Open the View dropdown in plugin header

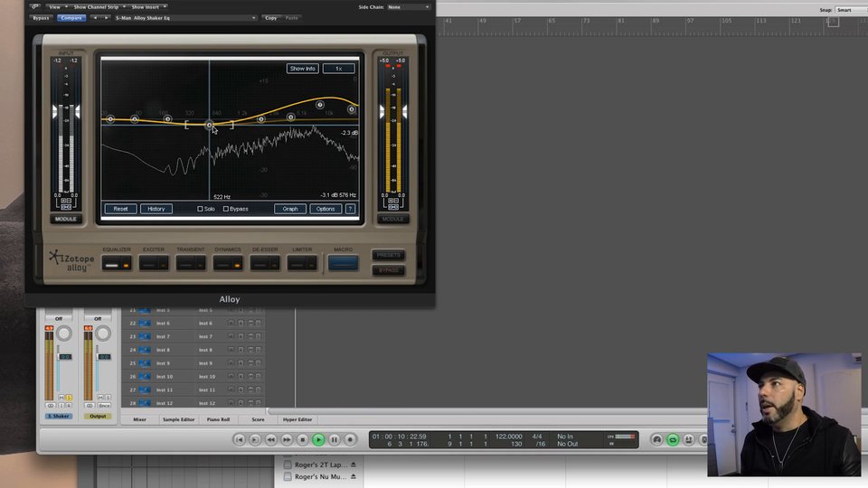click(57, 6)
